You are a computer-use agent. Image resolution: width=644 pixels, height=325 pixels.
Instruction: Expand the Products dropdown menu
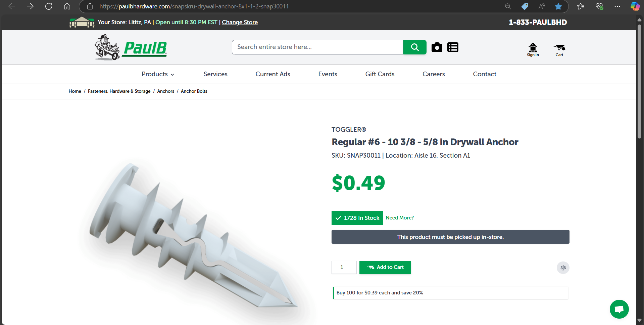coord(158,74)
